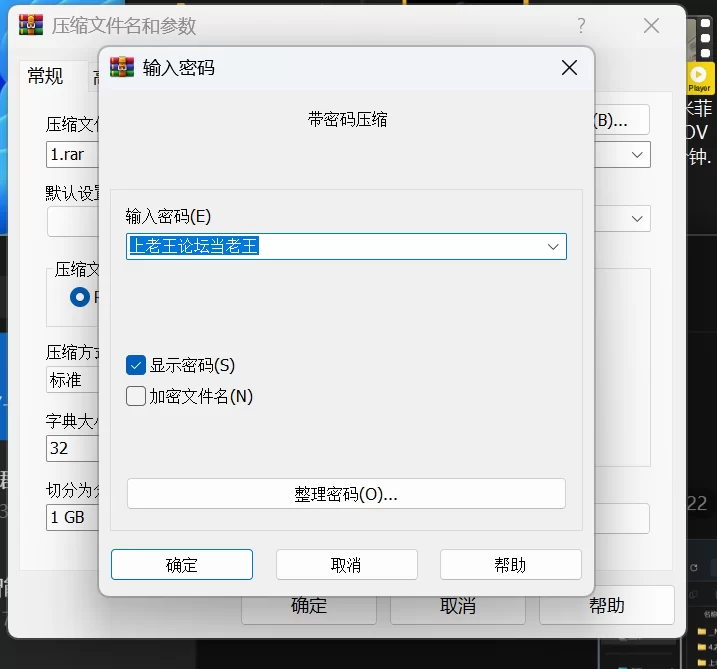Close the 输入密码 dialog with X
717x669 pixels.
point(569,68)
